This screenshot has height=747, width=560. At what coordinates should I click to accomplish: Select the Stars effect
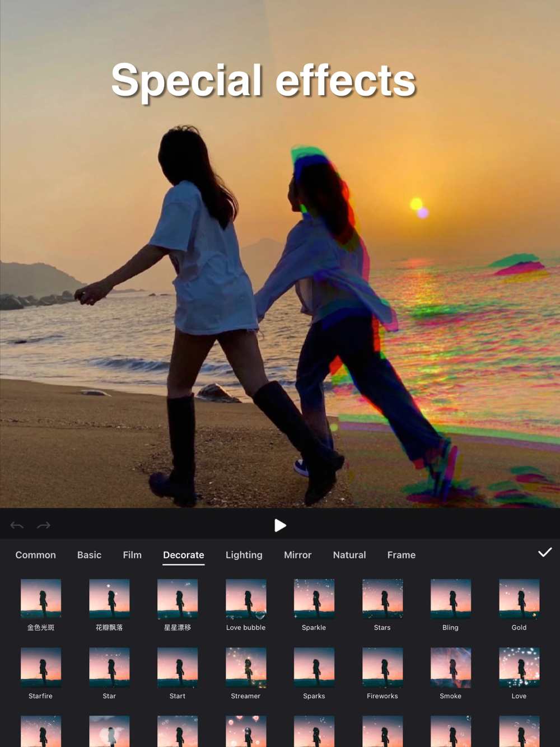pyautogui.click(x=382, y=599)
